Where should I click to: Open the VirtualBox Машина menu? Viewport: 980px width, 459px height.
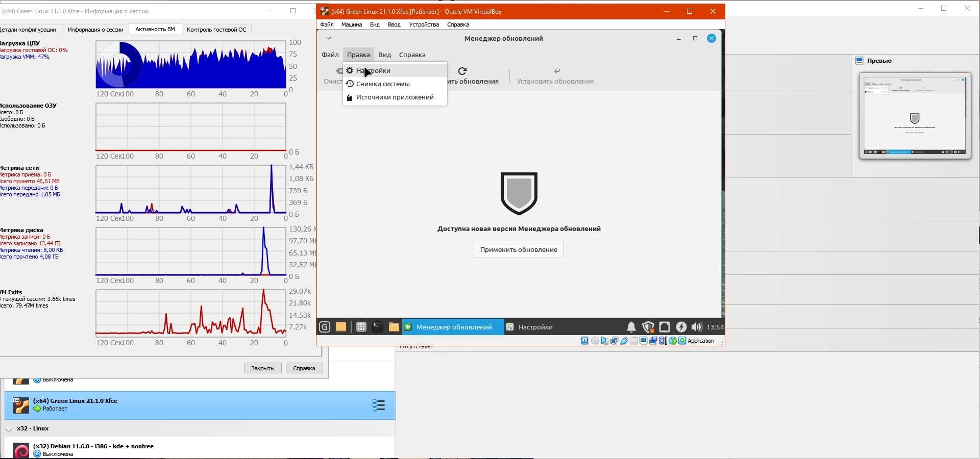352,24
